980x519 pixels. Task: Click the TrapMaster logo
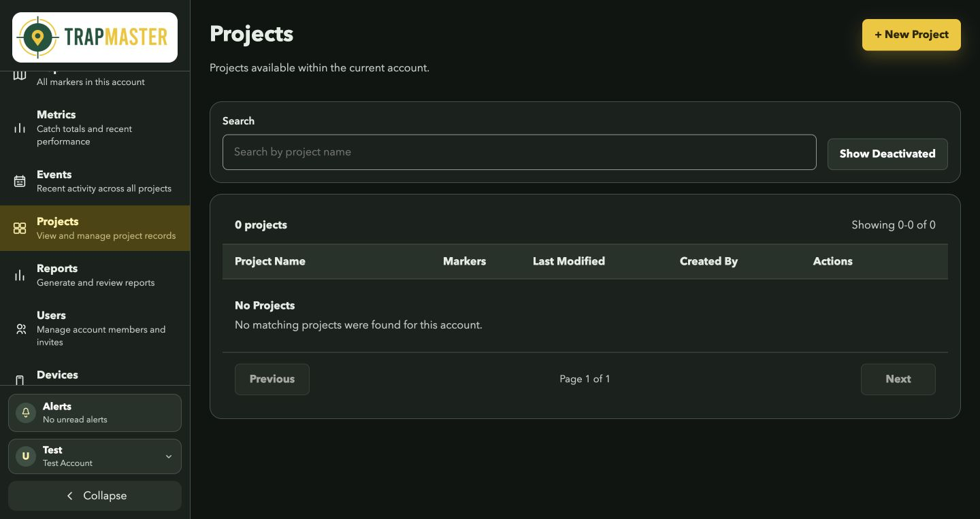[x=95, y=37]
